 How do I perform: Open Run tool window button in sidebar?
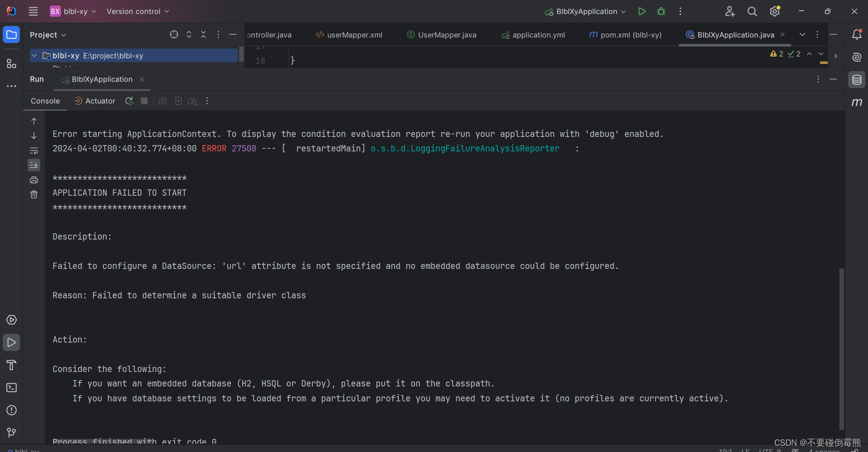[11, 343]
